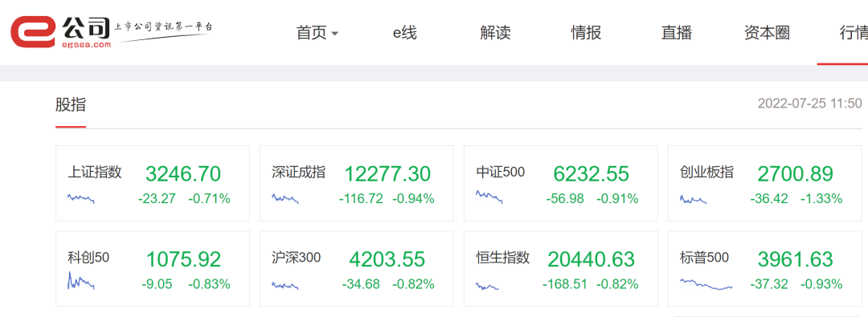Click the 1075.92 index value
The image size is (868, 317).
pyautogui.click(x=183, y=259)
